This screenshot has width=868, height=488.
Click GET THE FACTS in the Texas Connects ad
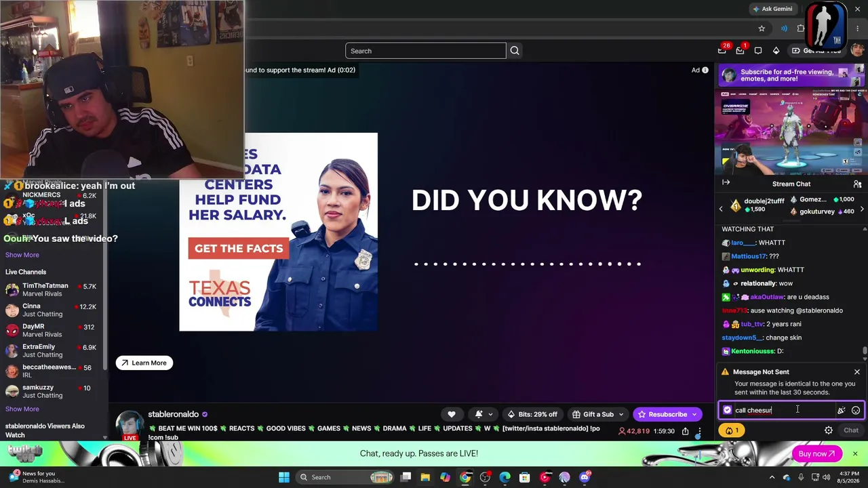(x=239, y=249)
